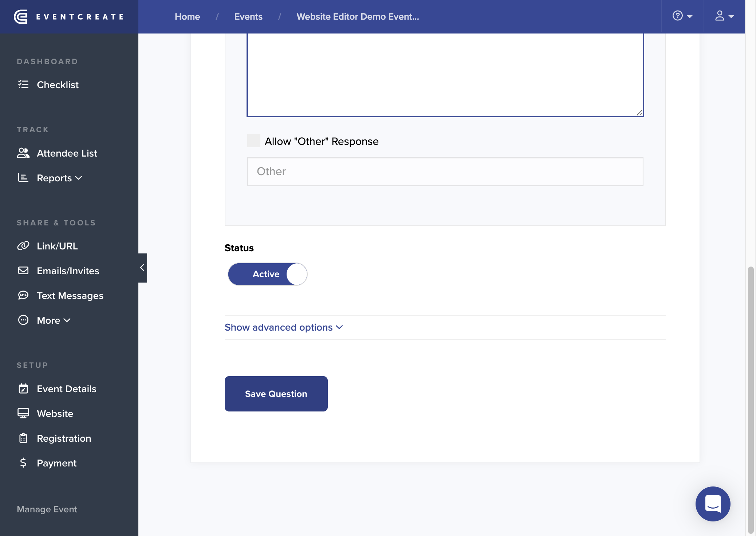Image resolution: width=756 pixels, height=536 pixels.
Task: Collapse the sidebar with the arrow tab
Action: 142,268
